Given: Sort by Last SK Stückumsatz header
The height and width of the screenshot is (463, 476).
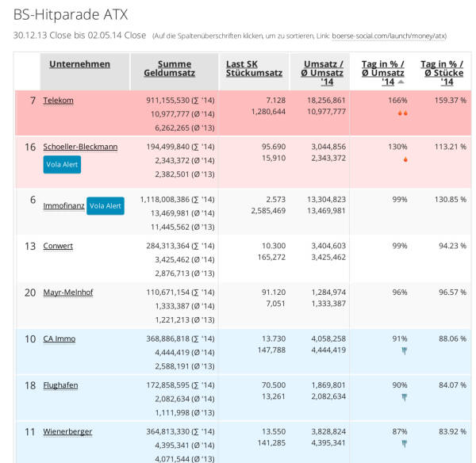Looking at the screenshot, I should point(254,68).
